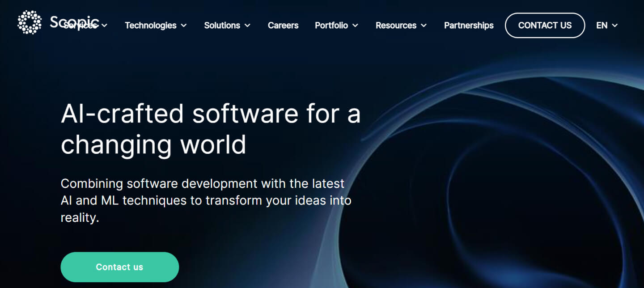Click the chevron next to Resources
Image resolution: width=644 pixels, height=288 pixels.
[424, 25]
